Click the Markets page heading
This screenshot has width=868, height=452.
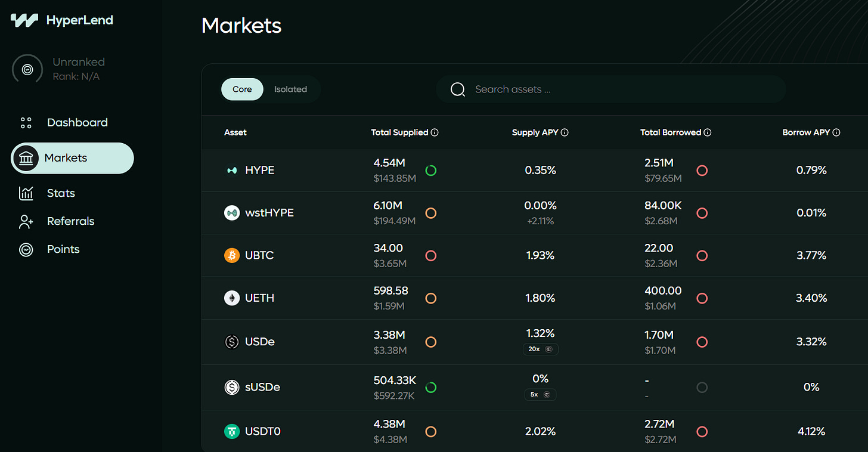click(241, 26)
